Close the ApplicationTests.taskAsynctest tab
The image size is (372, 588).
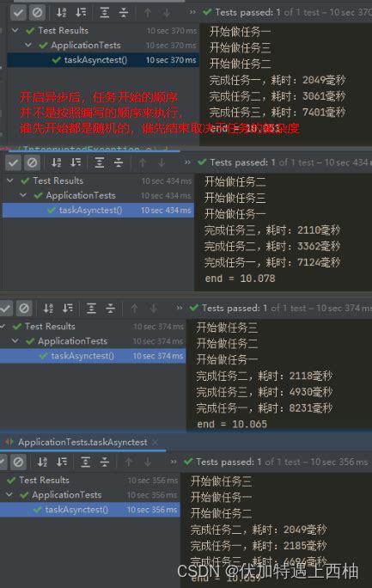(156, 443)
